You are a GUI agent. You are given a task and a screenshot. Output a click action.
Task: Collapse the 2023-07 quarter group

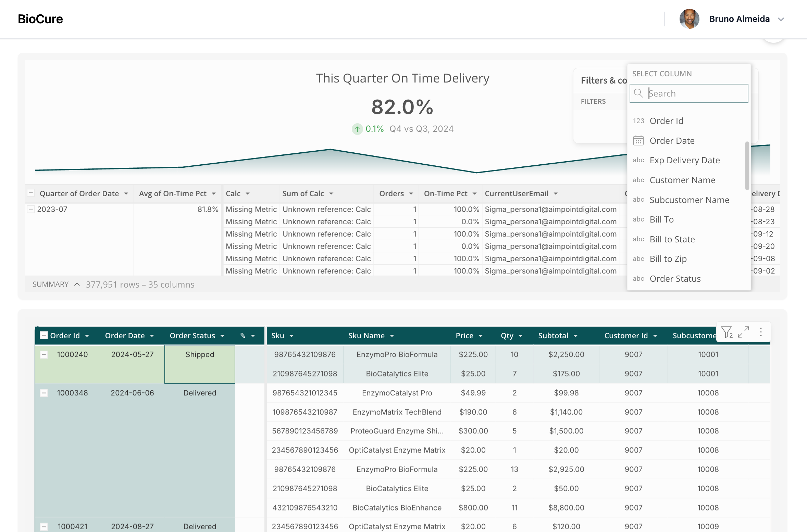pyautogui.click(x=31, y=209)
